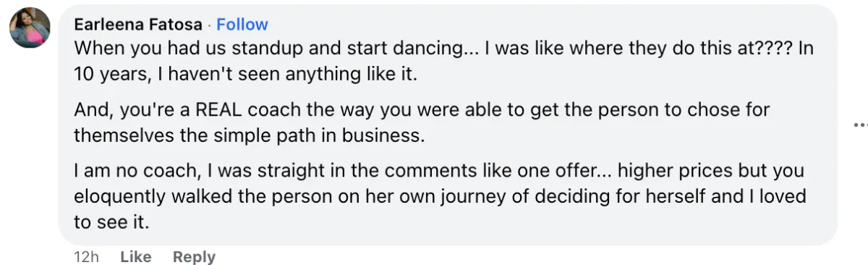Open comment options three-dot menu
The height and width of the screenshot is (265, 868).
[861, 125]
